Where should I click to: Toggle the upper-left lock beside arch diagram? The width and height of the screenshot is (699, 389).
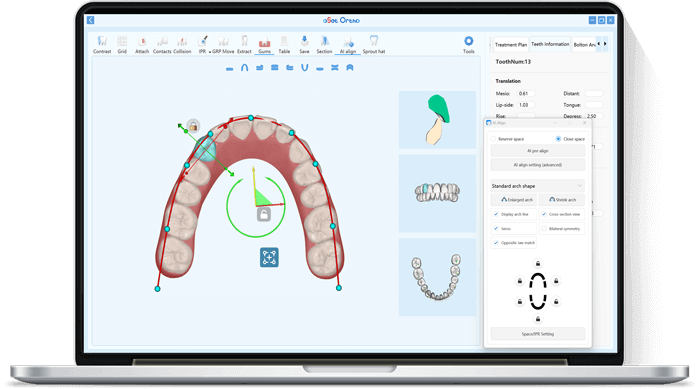point(520,281)
